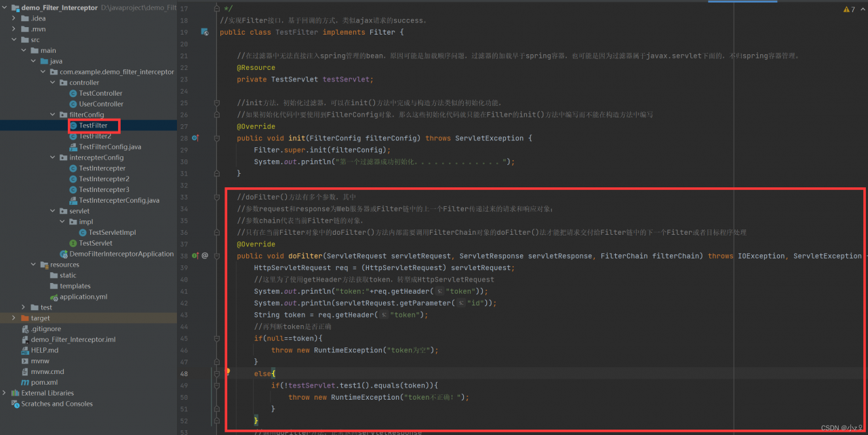Open DemoFilterInterceptorApplication main class

(121, 254)
